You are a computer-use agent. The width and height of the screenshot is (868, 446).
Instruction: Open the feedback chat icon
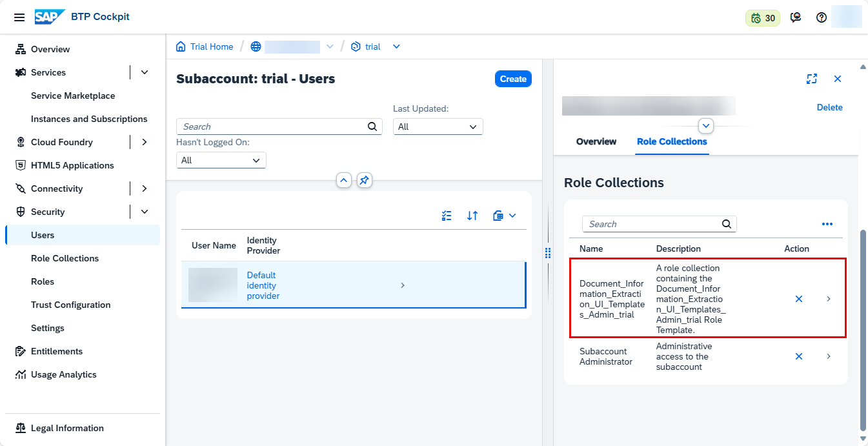pos(796,18)
